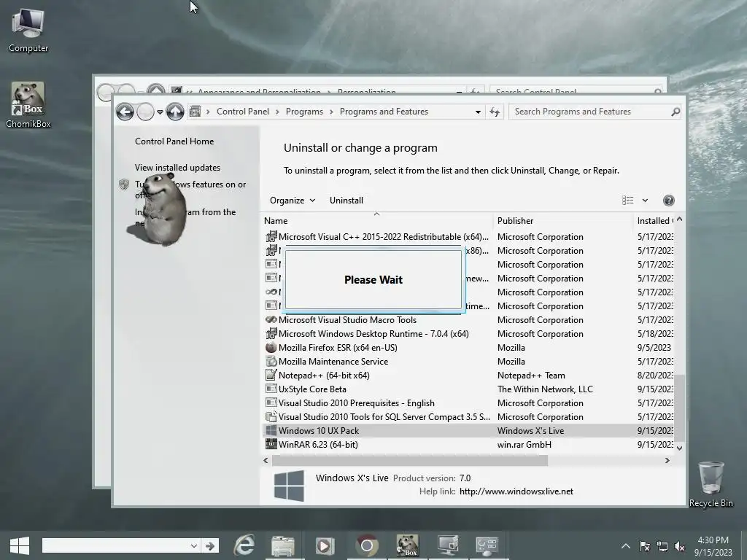Go up one level with the Up arrow
The image size is (747, 560).
pos(175,112)
